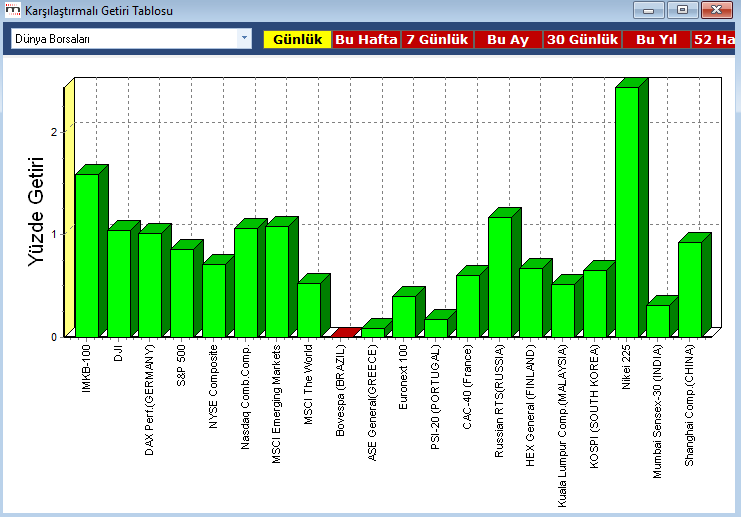Image resolution: width=741 pixels, height=517 pixels.
Task: Minimize the Karşılaştırmalı Getiri Tablosu window
Action: pyautogui.click(x=648, y=10)
